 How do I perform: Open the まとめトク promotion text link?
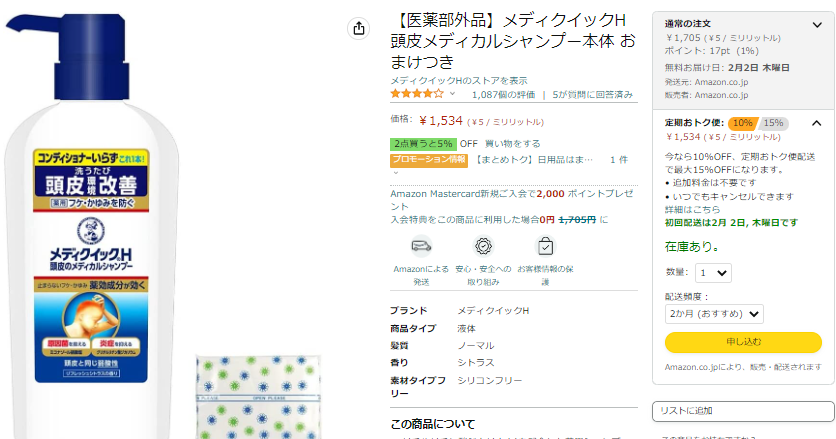pyautogui.click(x=533, y=159)
